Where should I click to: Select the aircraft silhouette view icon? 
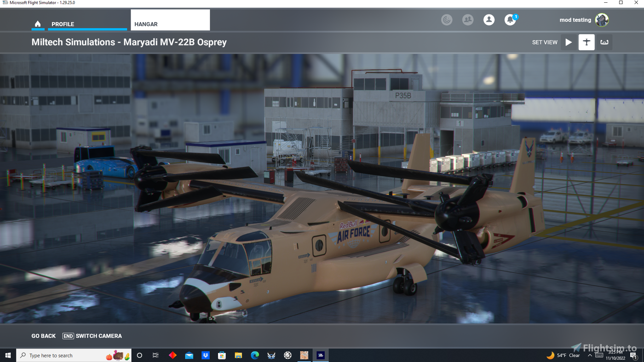click(586, 42)
